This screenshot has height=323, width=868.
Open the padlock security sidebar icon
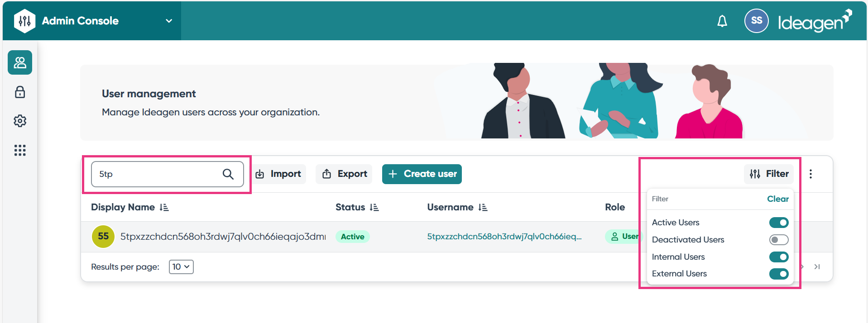tap(20, 92)
